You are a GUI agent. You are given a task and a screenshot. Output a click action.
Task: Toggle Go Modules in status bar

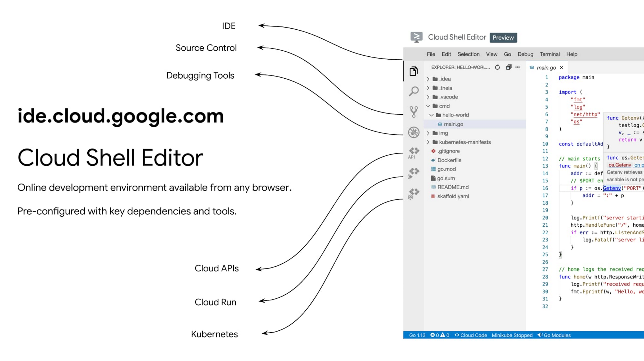click(554, 335)
